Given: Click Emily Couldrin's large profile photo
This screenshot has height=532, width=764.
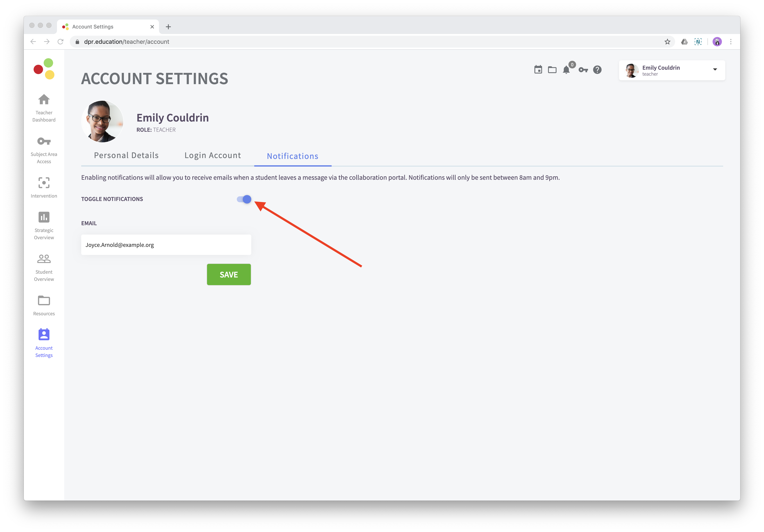Looking at the screenshot, I should click(102, 122).
